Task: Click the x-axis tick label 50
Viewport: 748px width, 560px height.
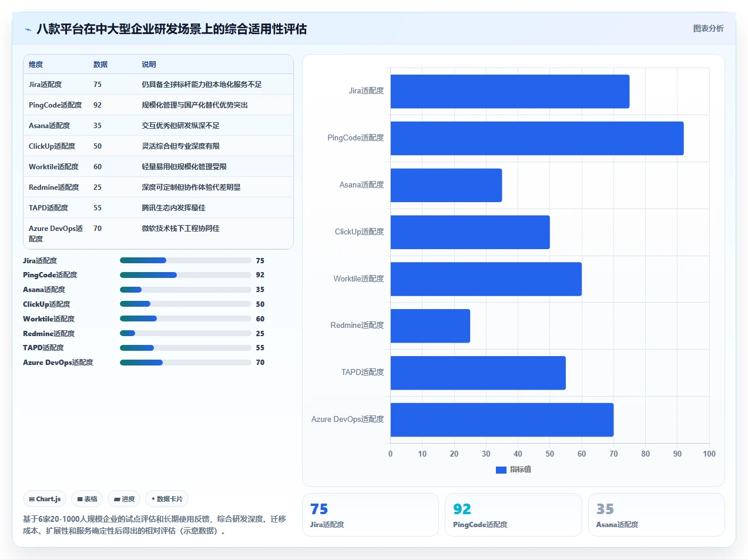Action: pos(549,454)
